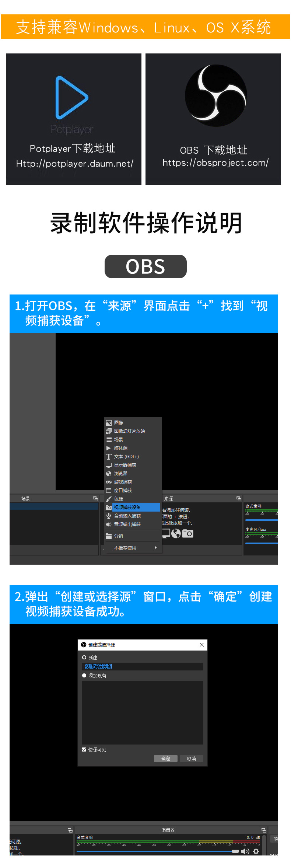Close the 创建或选择源 dialog
Screen dimensions: 291x868
tap(202, 645)
